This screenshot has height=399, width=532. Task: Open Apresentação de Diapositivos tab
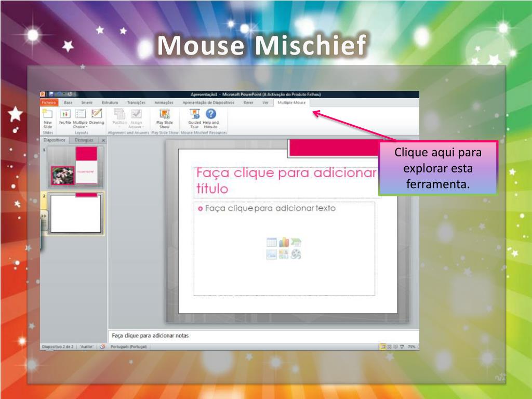[208, 102]
